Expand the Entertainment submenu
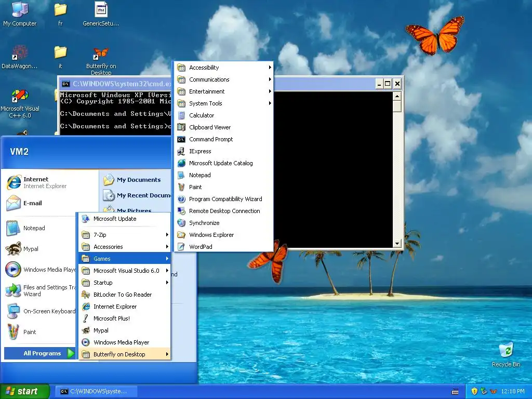 (x=223, y=91)
